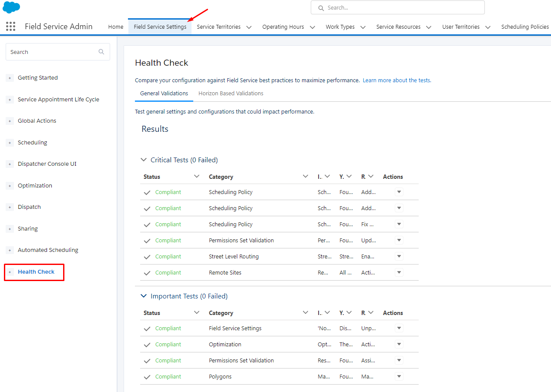Click the magnifier icon in sidebar search

click(101, 52)
